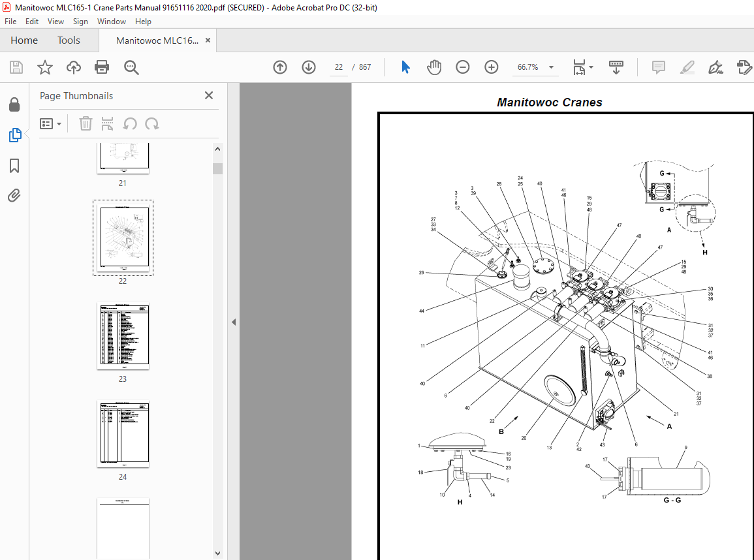Select the Manitowoc MLC16... document tab

pos(157,40)
